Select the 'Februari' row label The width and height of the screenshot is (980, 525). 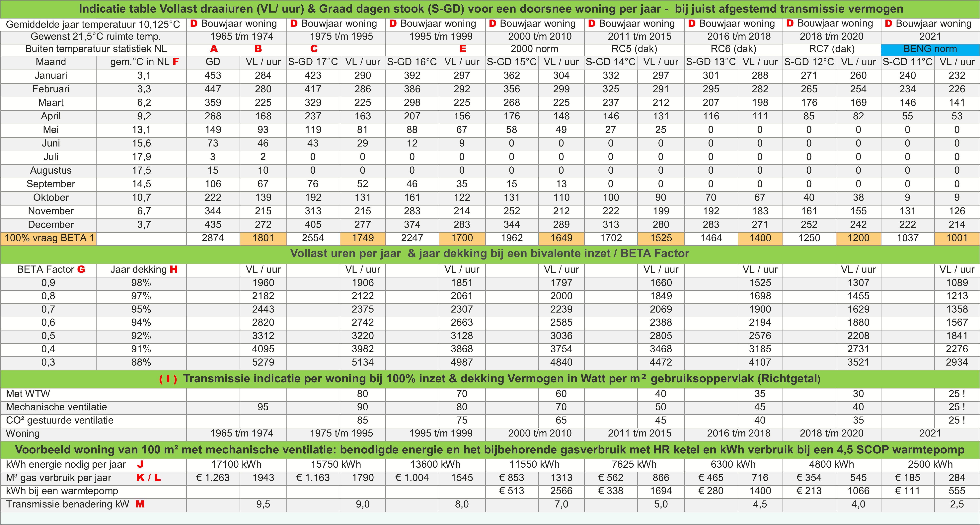coord(48,90)
